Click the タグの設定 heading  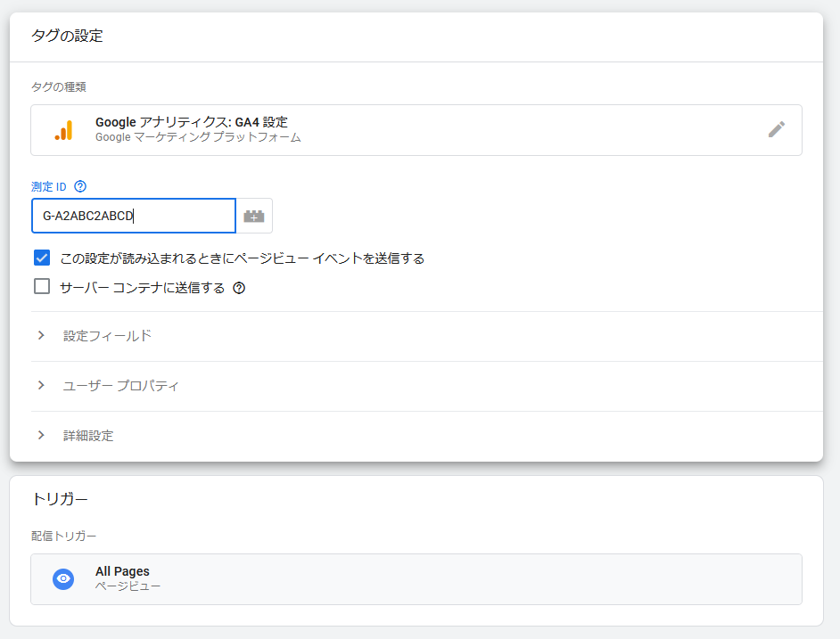click(67, 36)
